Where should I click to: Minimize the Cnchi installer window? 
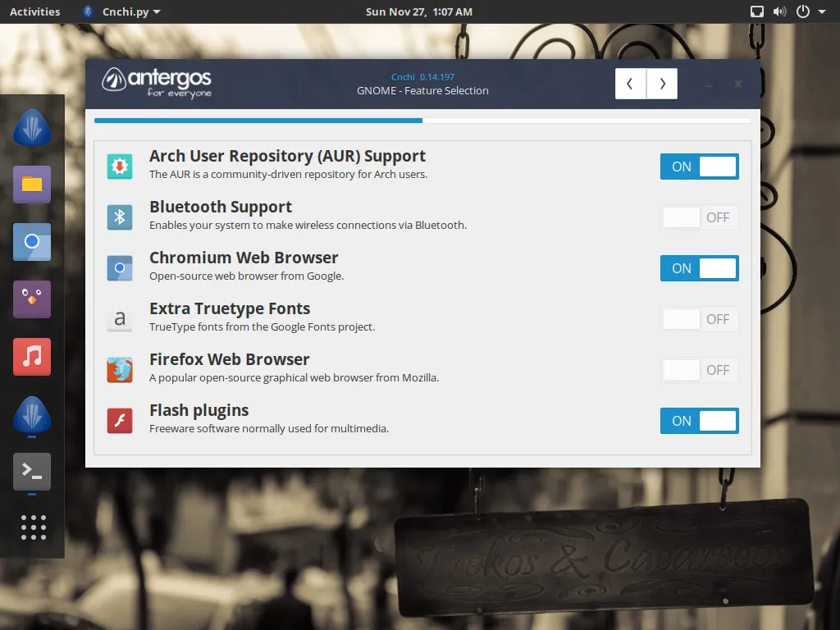708,84
